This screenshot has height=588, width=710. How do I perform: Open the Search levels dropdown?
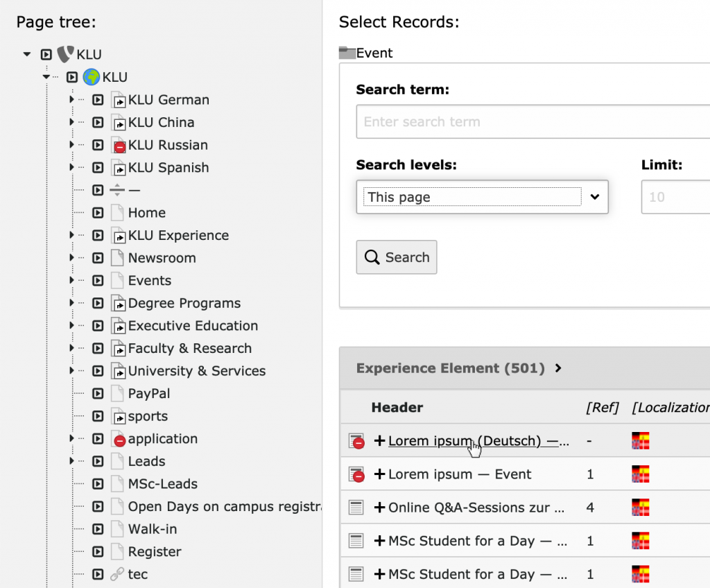click(x=483, y=197)
